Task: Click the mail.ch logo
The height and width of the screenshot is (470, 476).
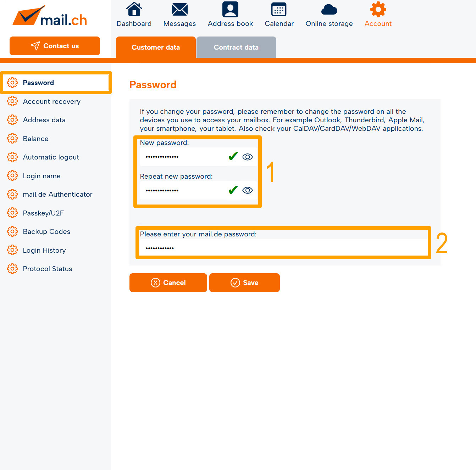Action: 50,17
